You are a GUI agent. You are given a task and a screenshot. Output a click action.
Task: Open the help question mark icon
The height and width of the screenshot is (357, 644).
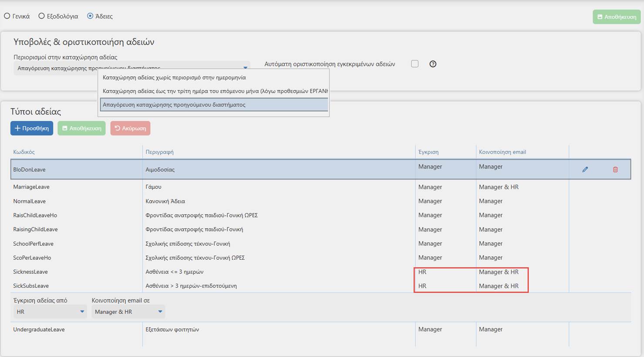(x=433, y=64)
